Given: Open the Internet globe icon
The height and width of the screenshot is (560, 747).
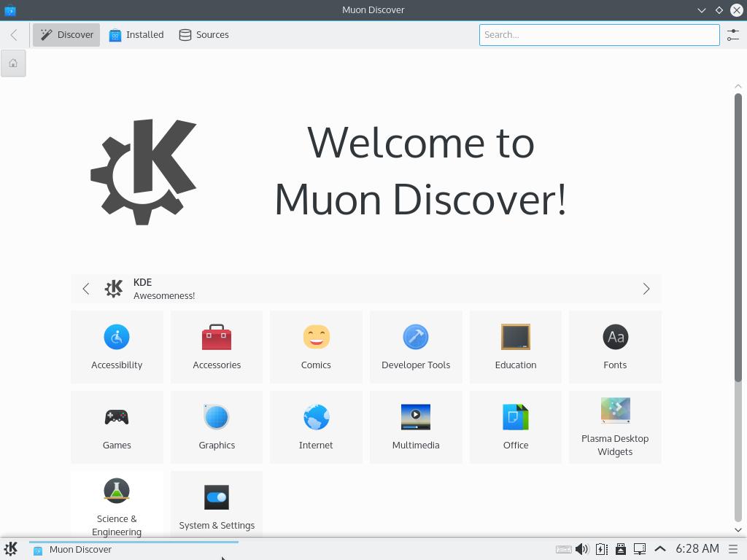Looking at the screenshot, I should 317,417.
